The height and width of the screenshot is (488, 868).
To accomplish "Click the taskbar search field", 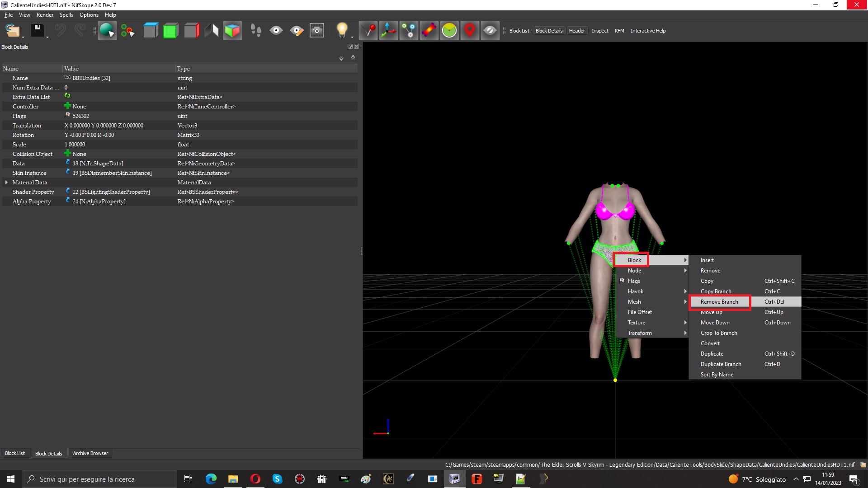I will click(x=99, y=479).
